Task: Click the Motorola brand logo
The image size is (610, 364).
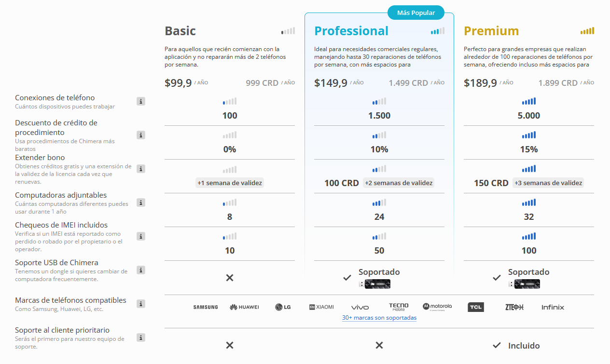Action: tap(437, 307)
